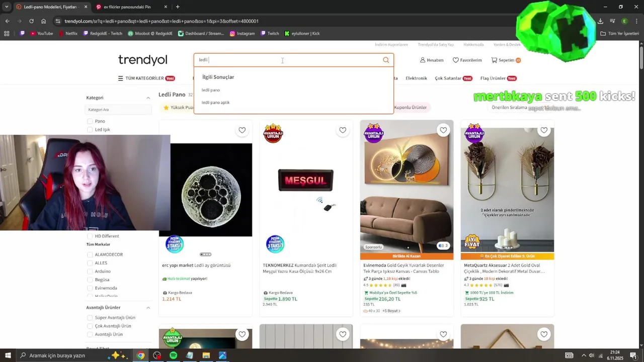Open Moobot @ RedgoldE bookmark
Image resolution: width=644 pixels, height=362 pixels.
pyautogui.click(x=150, y=34)
